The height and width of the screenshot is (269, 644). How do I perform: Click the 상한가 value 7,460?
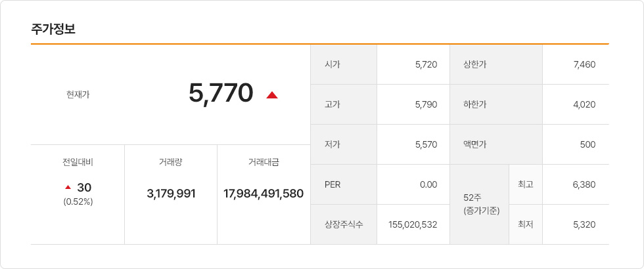tap(584, 64)
